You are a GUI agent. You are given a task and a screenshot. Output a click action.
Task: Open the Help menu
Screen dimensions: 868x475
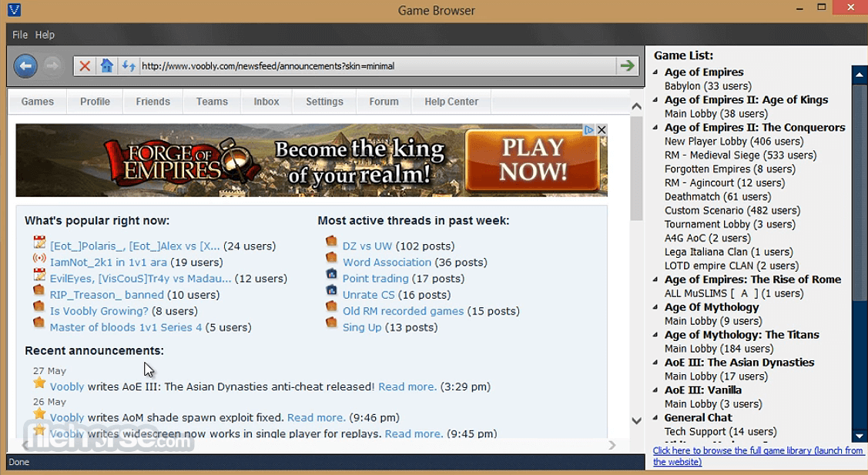click(45, 35)
